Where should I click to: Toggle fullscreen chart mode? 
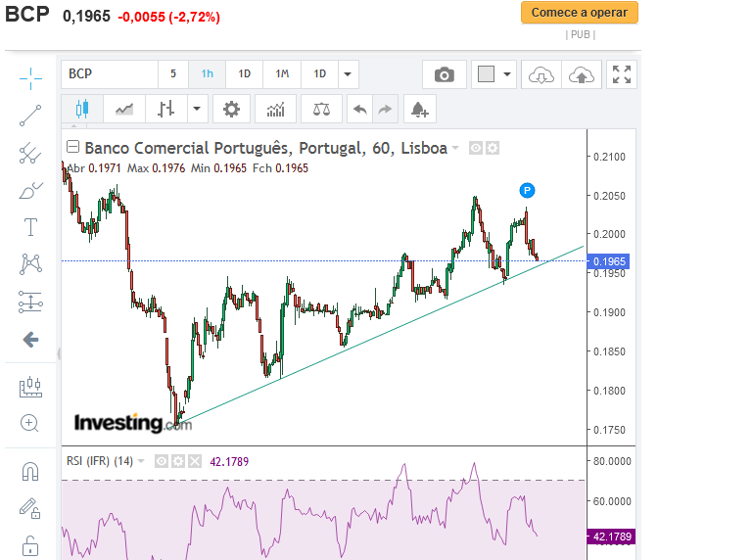[x=622, y=74]
